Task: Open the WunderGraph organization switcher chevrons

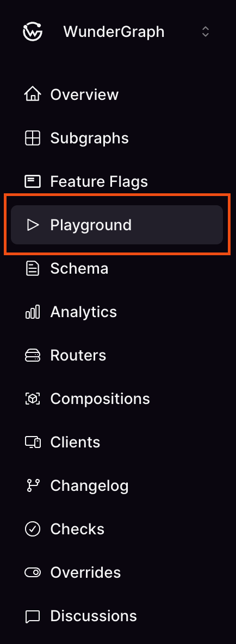Action: click(x=206, y=31)
